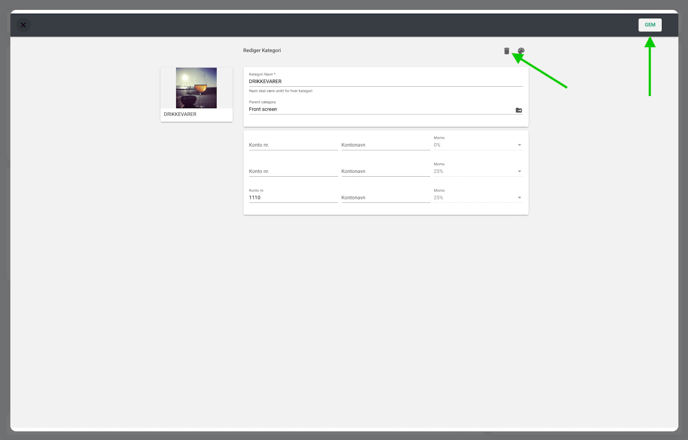Viewport: 688px width, 440px height.
Task: Expand the second row Moms 25% dropdown
Action: 476,171
